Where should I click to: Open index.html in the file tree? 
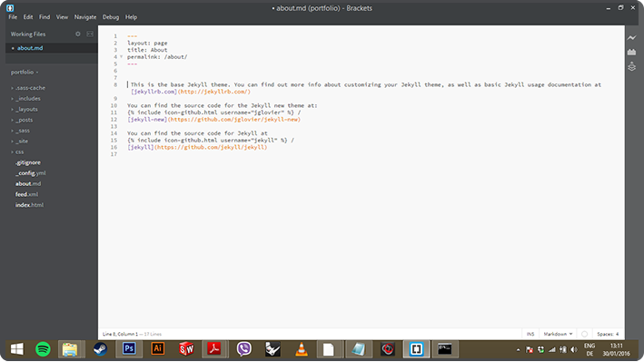pos(29,205)
